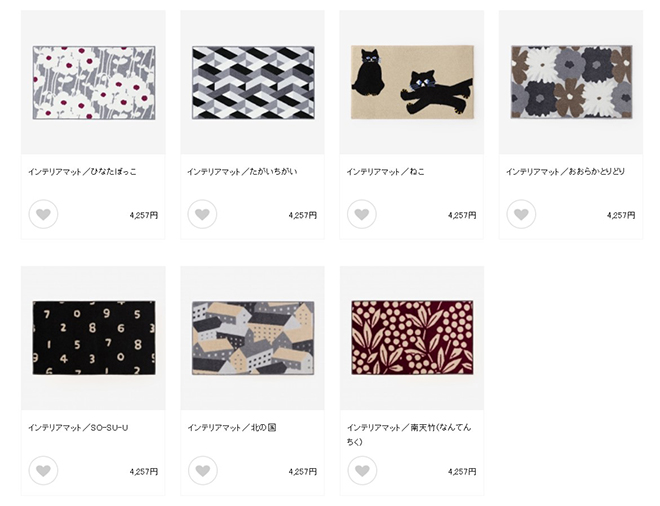View the black cats mat image

[x=412, y=82]
